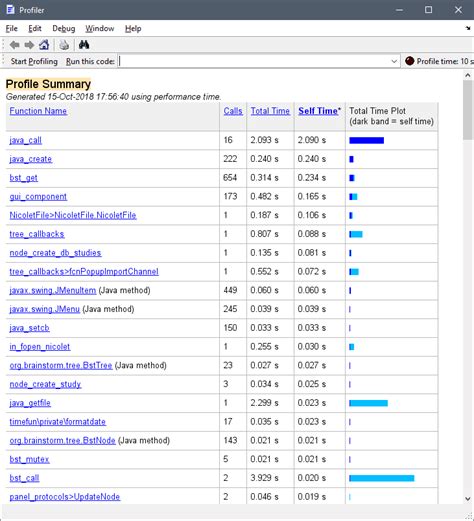Open timefun\private\formatdate function link
Screen dimensions: 474x521
(x=57, y=422)
